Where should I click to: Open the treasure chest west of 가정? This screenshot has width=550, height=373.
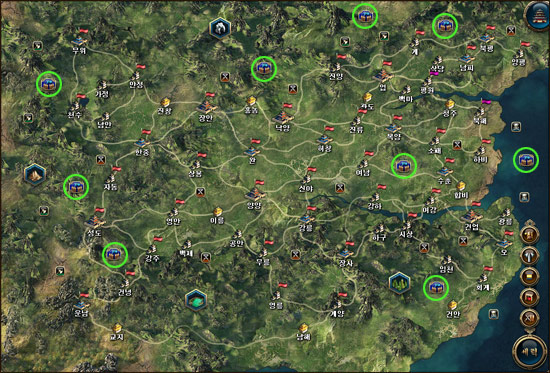click(x=49, y=84)
